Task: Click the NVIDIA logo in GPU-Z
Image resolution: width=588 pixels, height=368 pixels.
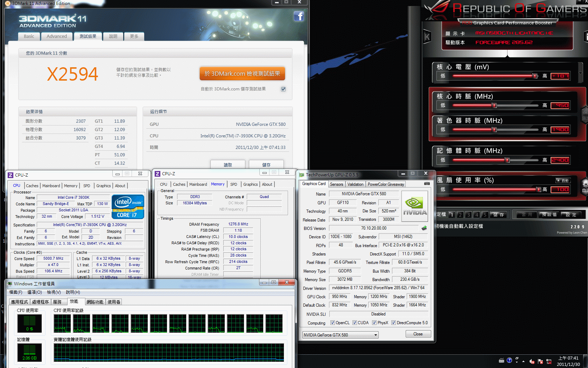Action: coord(415,206)
